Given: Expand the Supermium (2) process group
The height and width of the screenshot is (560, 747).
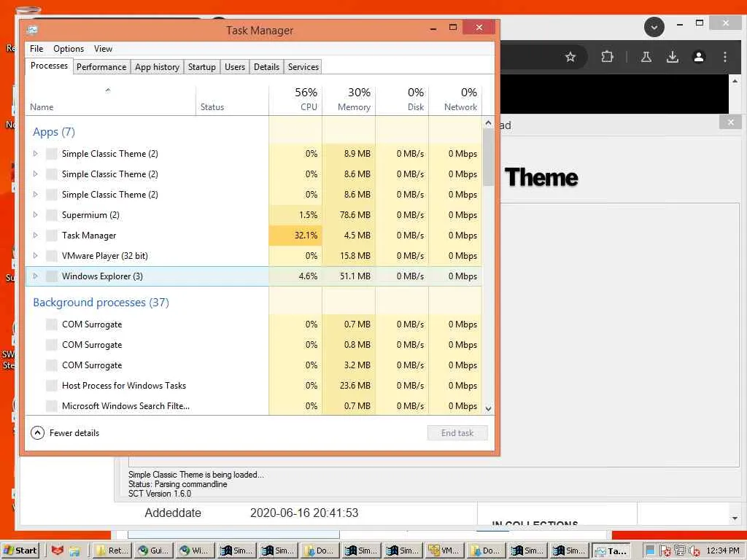Looking at the screenshot, I should point(35,215).
